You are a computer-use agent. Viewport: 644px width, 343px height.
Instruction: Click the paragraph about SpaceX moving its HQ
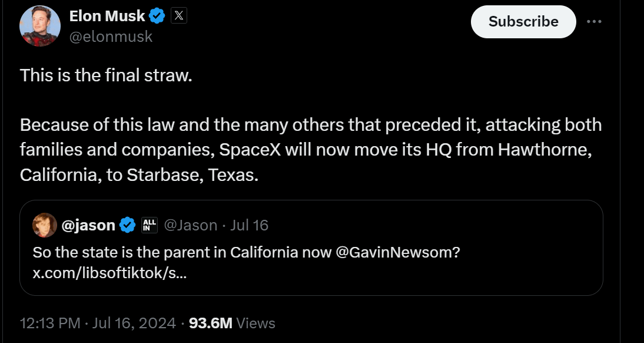coord(311,150)
